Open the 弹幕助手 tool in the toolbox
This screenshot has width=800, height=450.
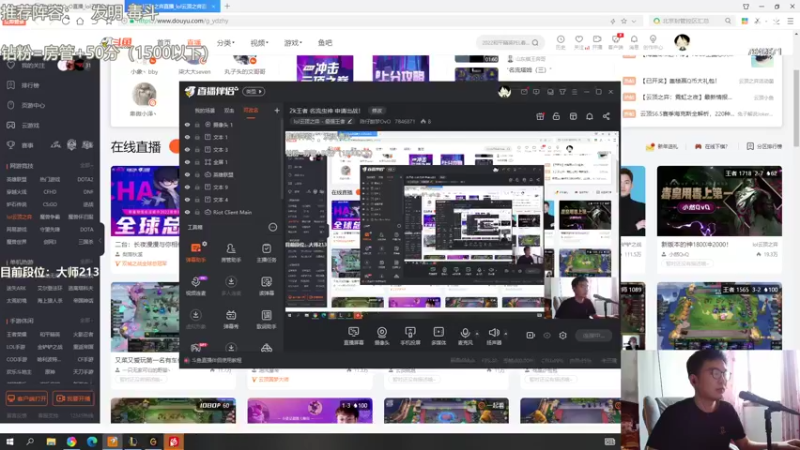click(196, 252)
